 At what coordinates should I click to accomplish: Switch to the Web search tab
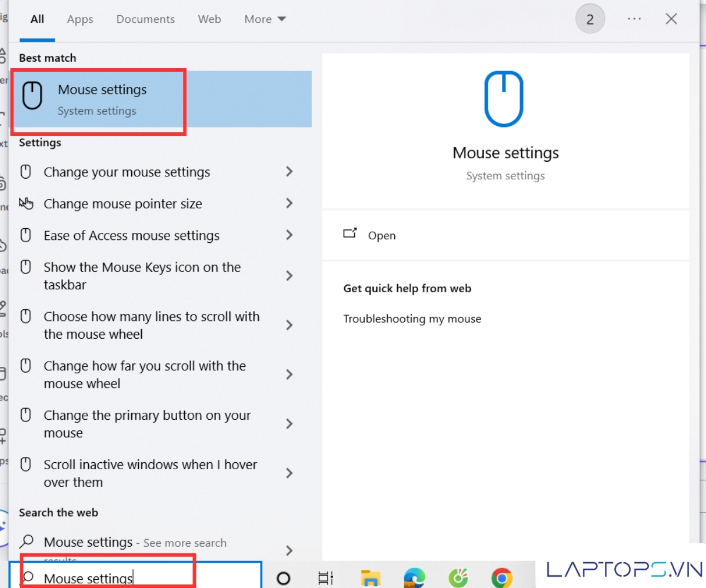pos(209,19)
